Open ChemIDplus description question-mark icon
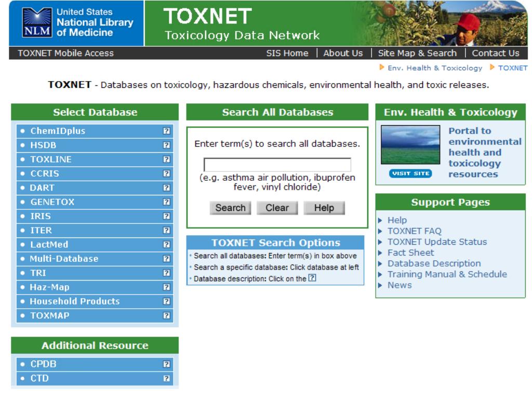 [166, 131]
